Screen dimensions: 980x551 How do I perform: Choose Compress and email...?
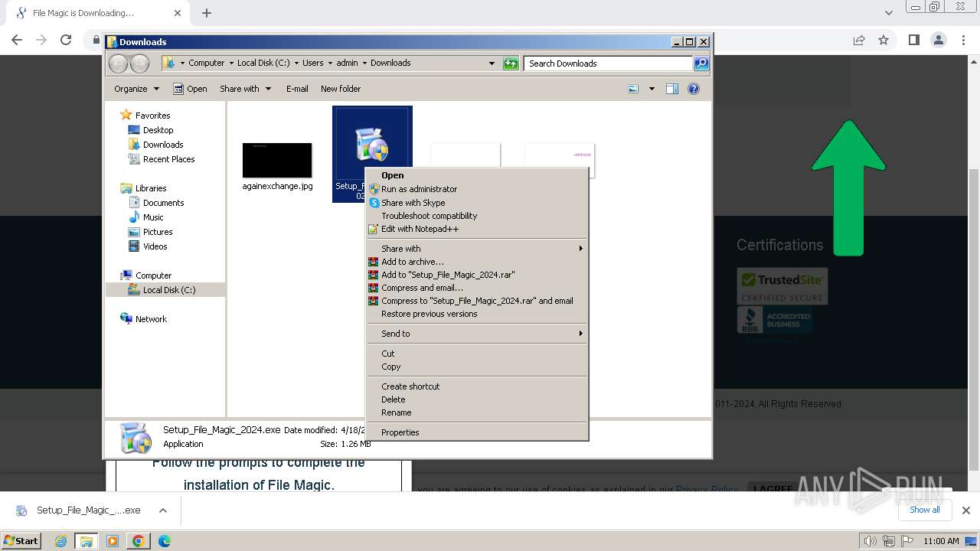422,288
